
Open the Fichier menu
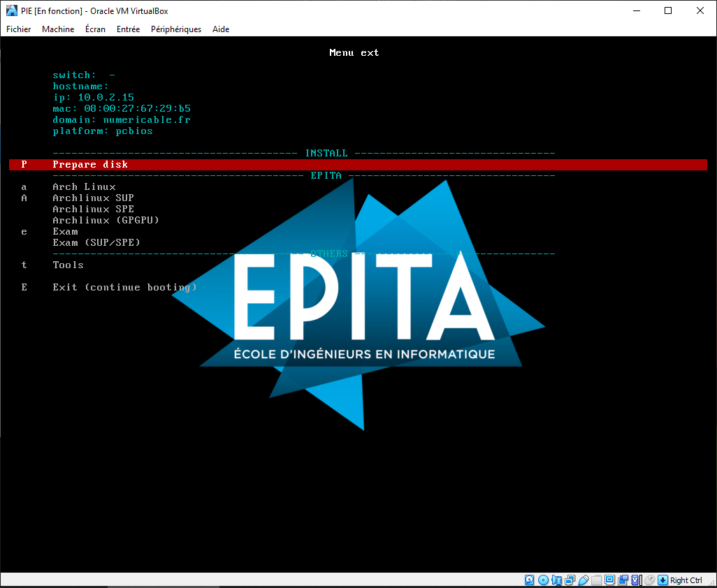[x=19, y=29]
